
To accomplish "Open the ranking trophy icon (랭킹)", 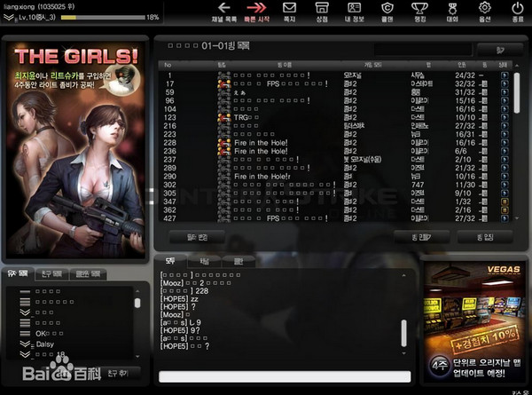I will (x=419, y=12).
